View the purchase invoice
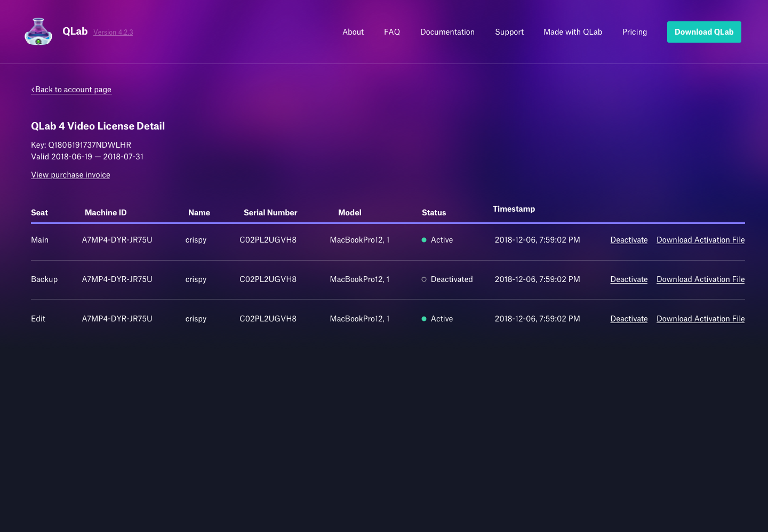The image size is (768, 532). tap(70, 175)
